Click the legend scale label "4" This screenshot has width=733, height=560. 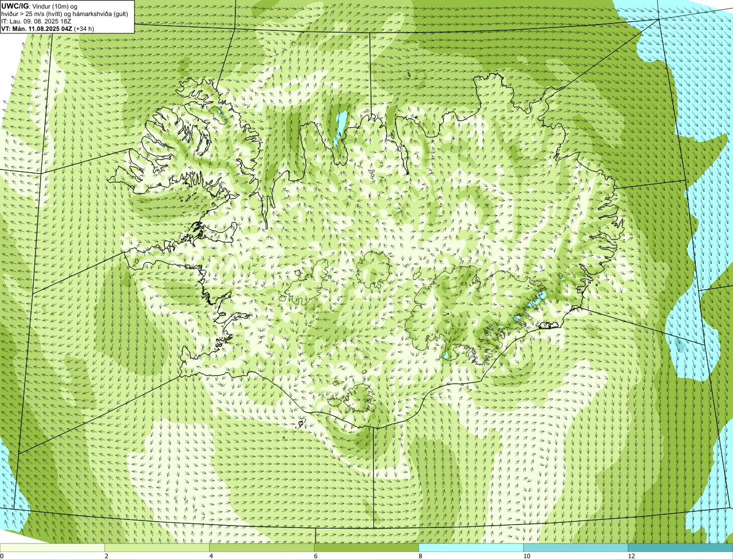[211, 556]
